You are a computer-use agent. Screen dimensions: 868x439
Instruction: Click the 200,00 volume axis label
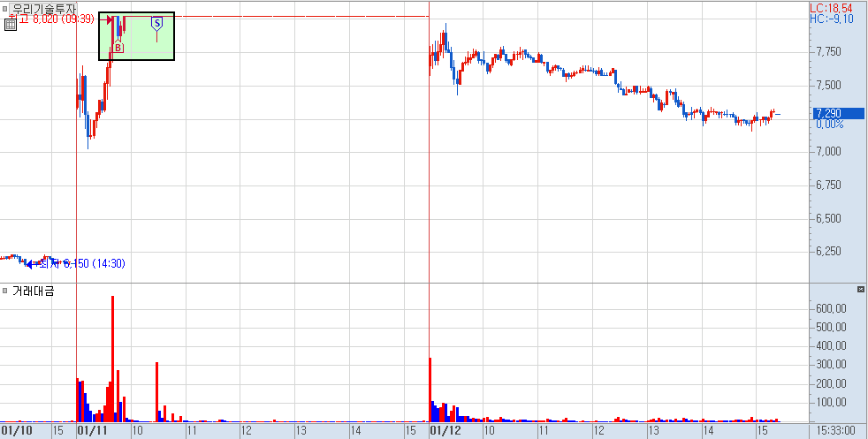pos(831,383)
